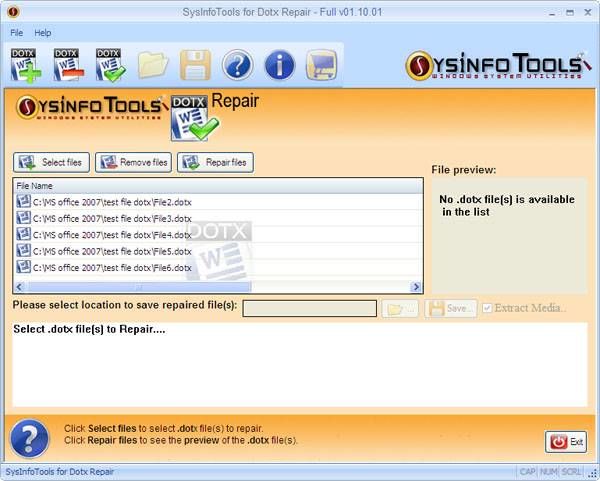Click the shopping cart buy icon
The width and height of the screenshot is (600, 481).
point(321,65)
